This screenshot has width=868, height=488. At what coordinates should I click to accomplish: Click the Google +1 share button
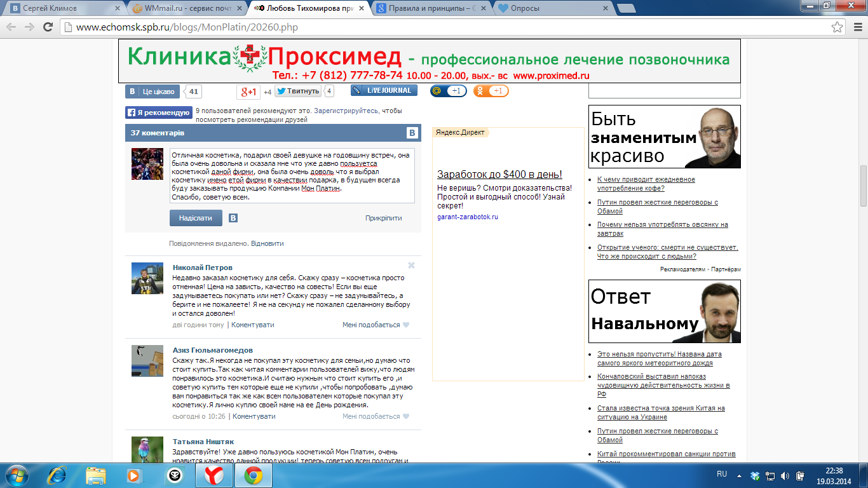pos(248,92)
